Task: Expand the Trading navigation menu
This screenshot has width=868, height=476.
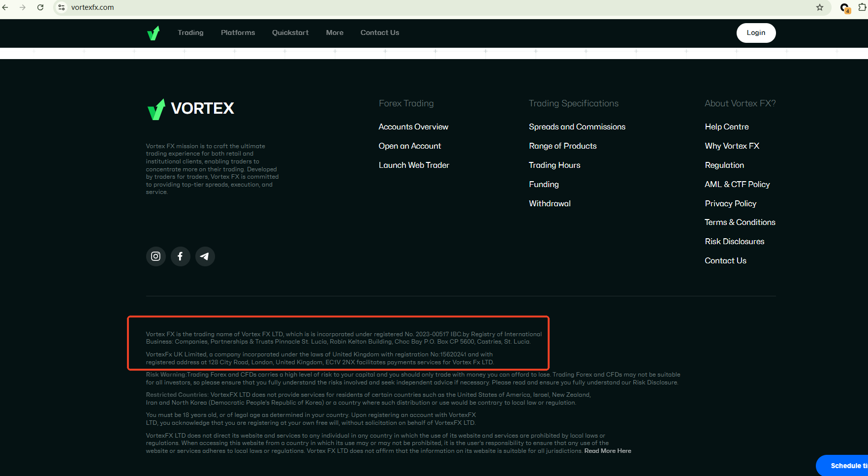Action: coord(190,33)
